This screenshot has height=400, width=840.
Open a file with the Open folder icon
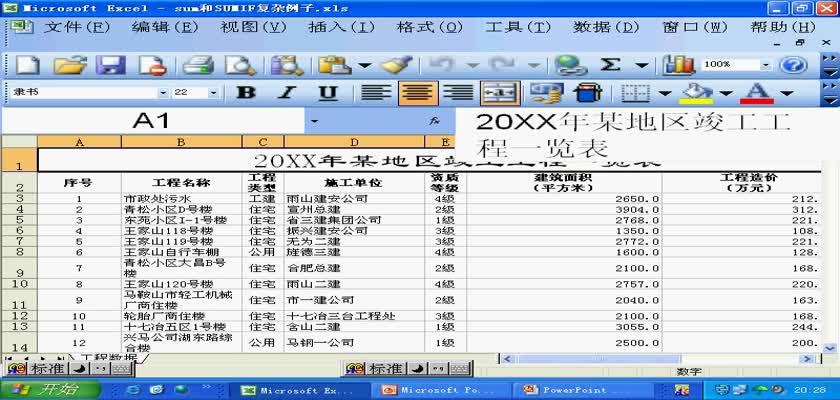pos(69,65)
